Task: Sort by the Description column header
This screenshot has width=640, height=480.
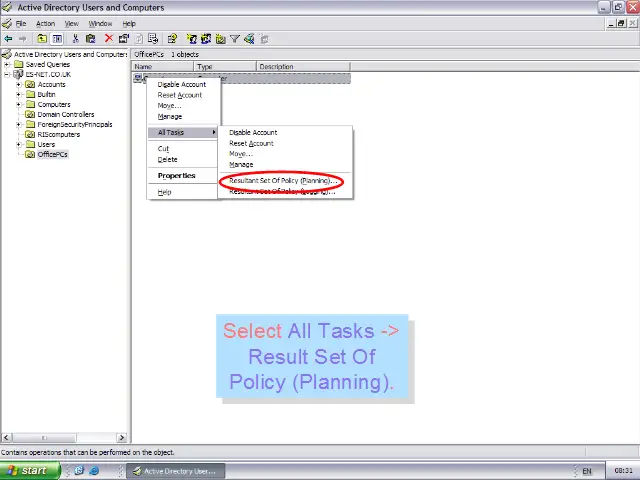Action: 303,67
